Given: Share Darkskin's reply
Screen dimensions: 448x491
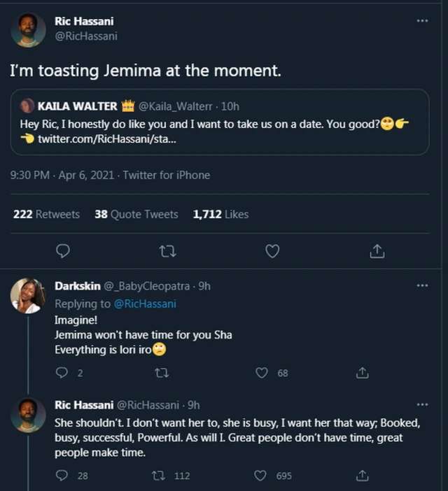Looking at the screenshot, I should click(x=362, y=373).
